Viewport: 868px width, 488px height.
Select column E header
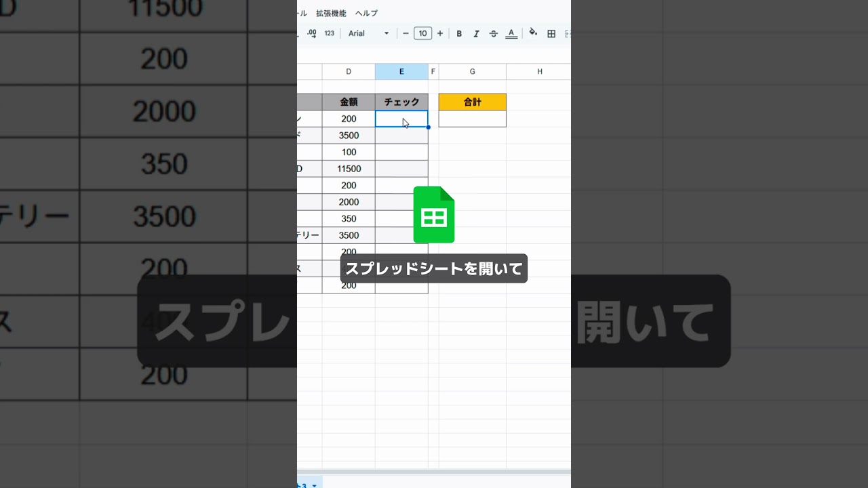(401, 72)
